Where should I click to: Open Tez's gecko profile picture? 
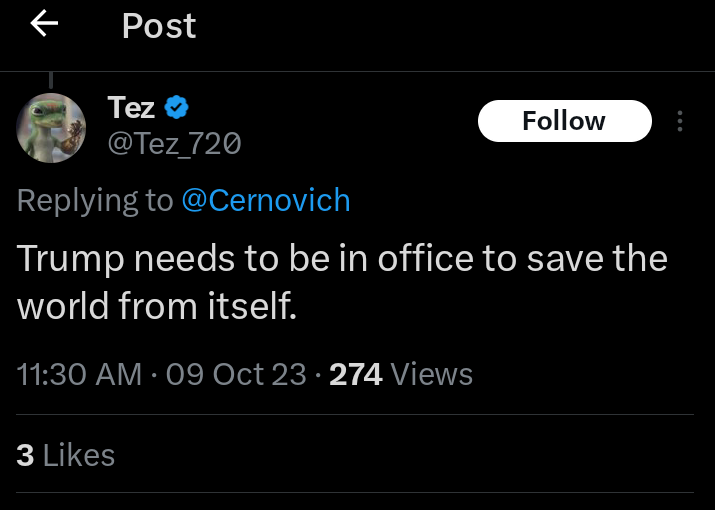(51, 127)
